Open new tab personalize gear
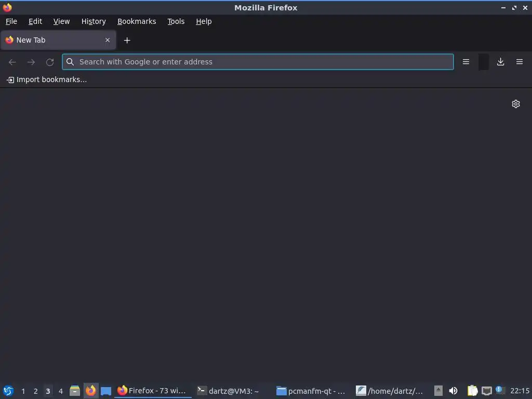532x399 pixels. tap(516, 104)
